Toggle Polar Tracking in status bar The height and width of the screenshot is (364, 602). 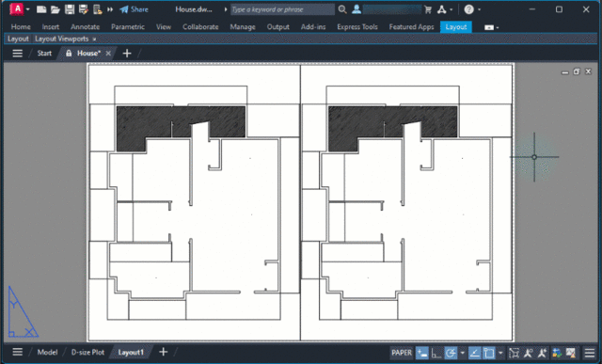pos(451,353)
